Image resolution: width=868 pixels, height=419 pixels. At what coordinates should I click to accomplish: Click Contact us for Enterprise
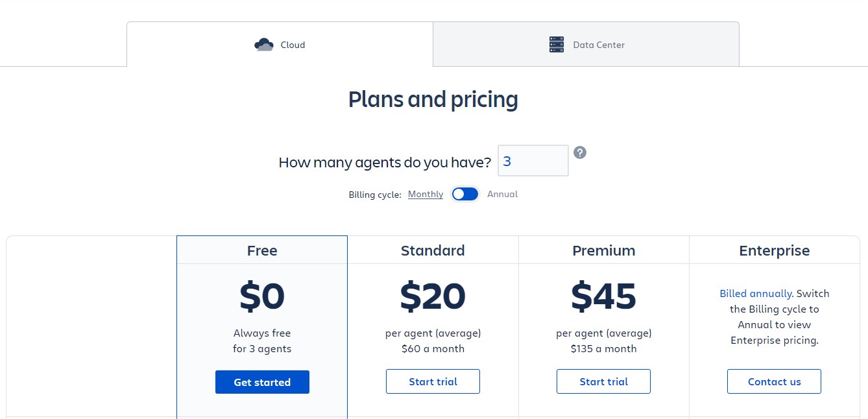774,381
